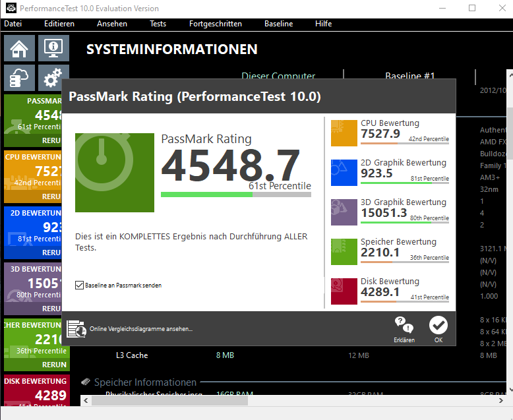The width and height of the screenshot is (513, 420).
Task: Open System Information monitor icon
Action: pyautogui.click(x=53, y=48)
